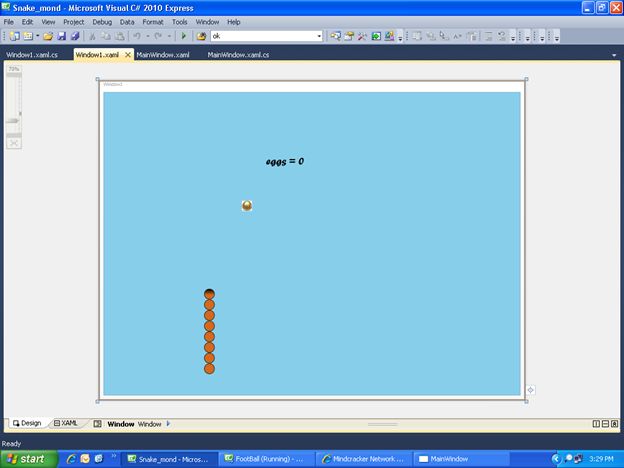
Task: Open the active files list dropdown arrow
Action: [x=614, y=55]
